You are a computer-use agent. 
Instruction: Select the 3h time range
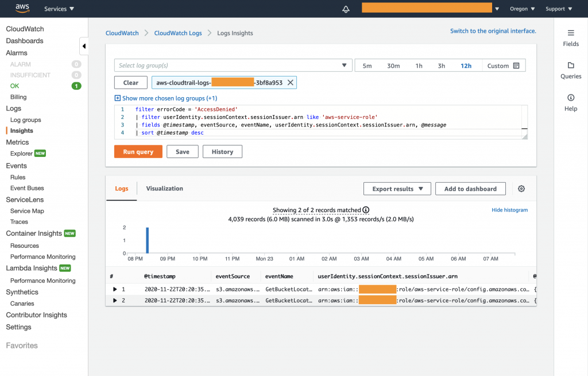pos(441,65)
